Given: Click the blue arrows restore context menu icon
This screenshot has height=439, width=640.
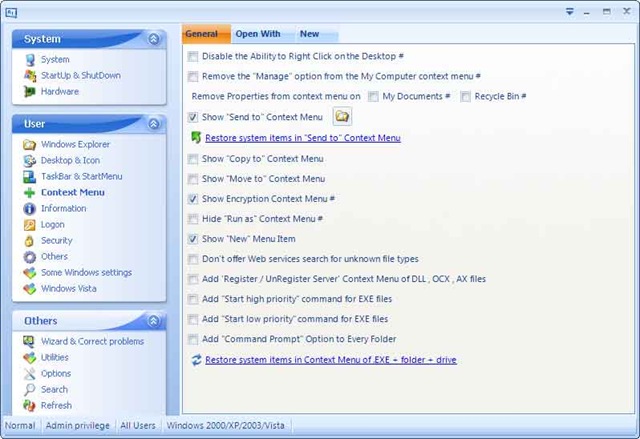Looking at the screenshot, I should (x=196, y=360).
